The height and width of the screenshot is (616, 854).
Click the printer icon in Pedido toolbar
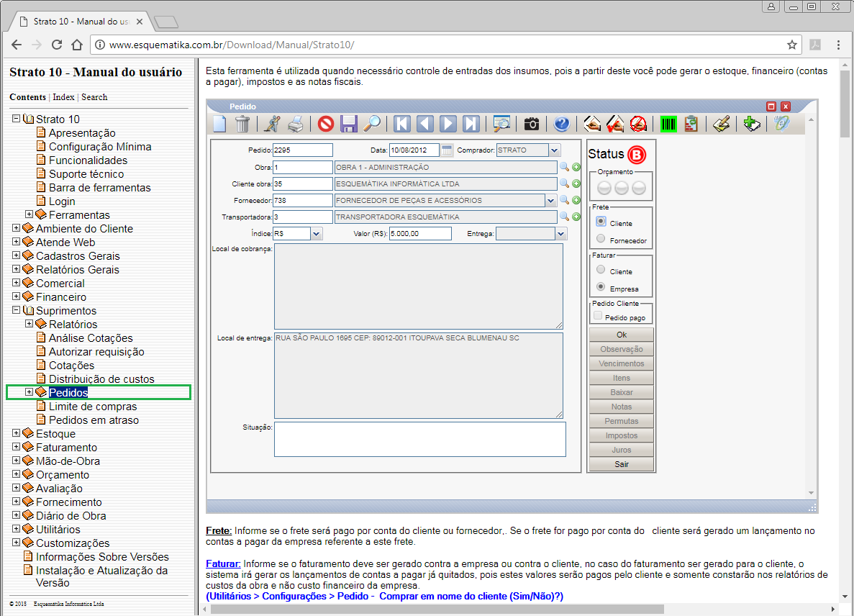pyautogui.click(x=295, y=124)
